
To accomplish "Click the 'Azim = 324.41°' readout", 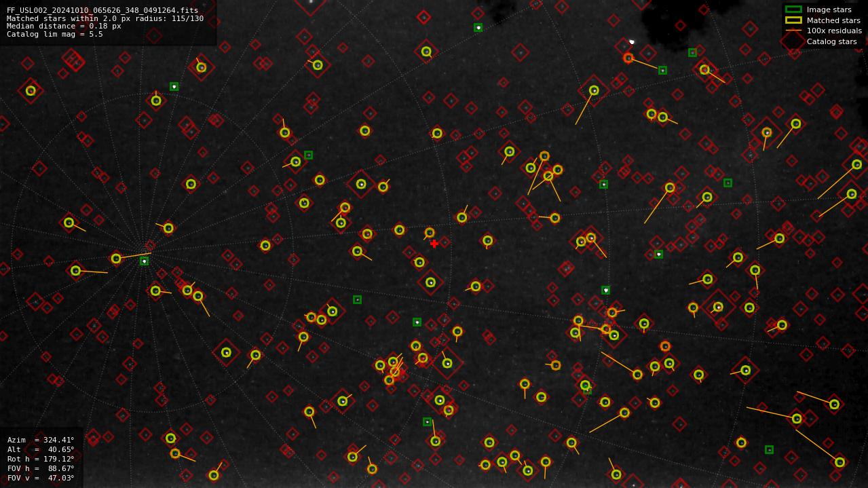I will click(41, 440).
